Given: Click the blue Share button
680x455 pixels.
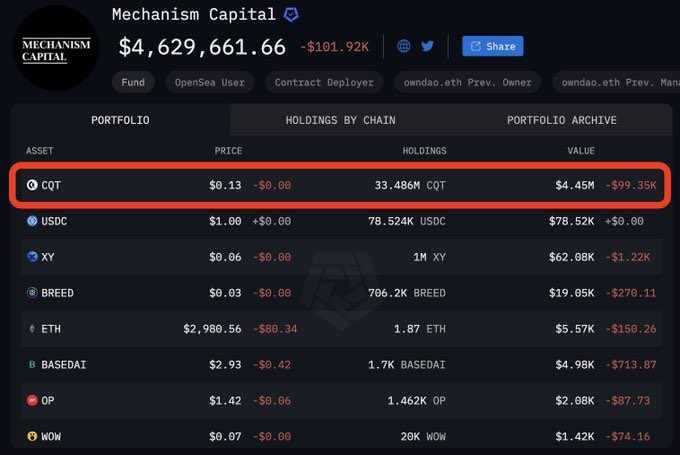Looking at the screenshot, I should pyautogui.click(x=493, y=46).
